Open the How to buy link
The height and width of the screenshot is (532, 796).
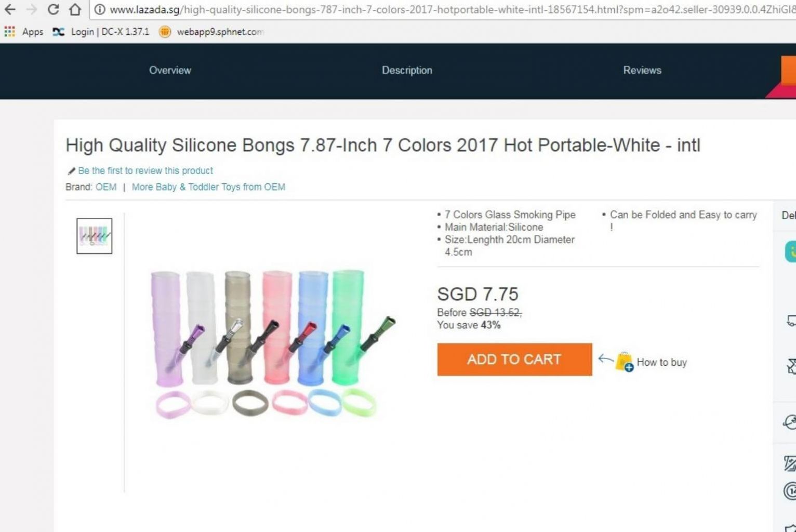click(x=661, y=362)
